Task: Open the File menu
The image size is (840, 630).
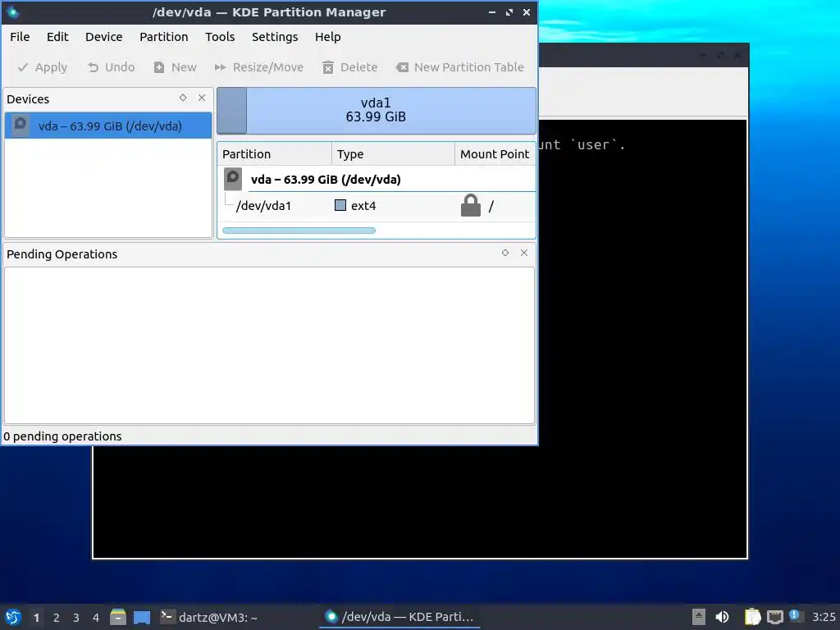Action: [x=20, y=37]
